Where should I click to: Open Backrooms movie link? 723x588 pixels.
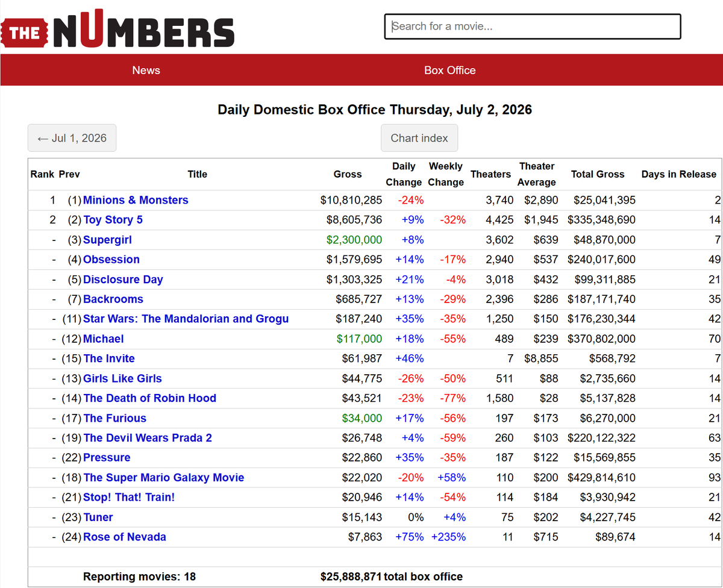[113, 299]
